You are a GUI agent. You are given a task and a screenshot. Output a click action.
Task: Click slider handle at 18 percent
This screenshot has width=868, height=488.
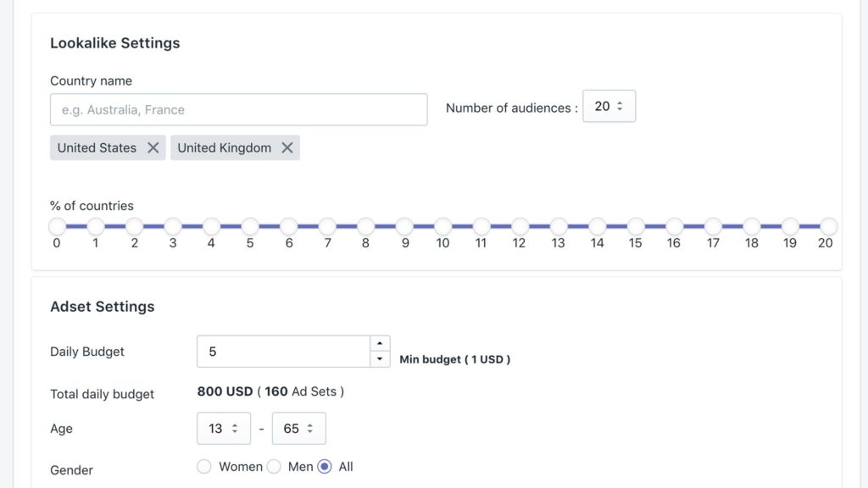(751, 226)
